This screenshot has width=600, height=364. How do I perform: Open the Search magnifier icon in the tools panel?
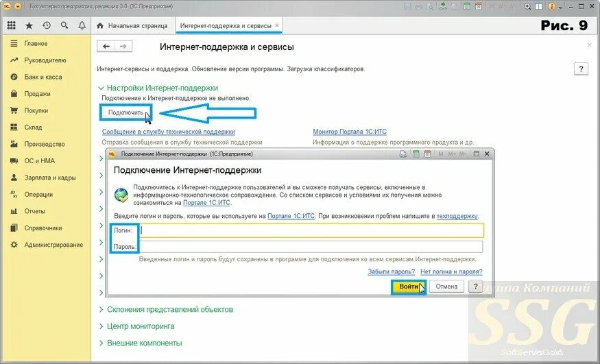[x=64, y=25]
